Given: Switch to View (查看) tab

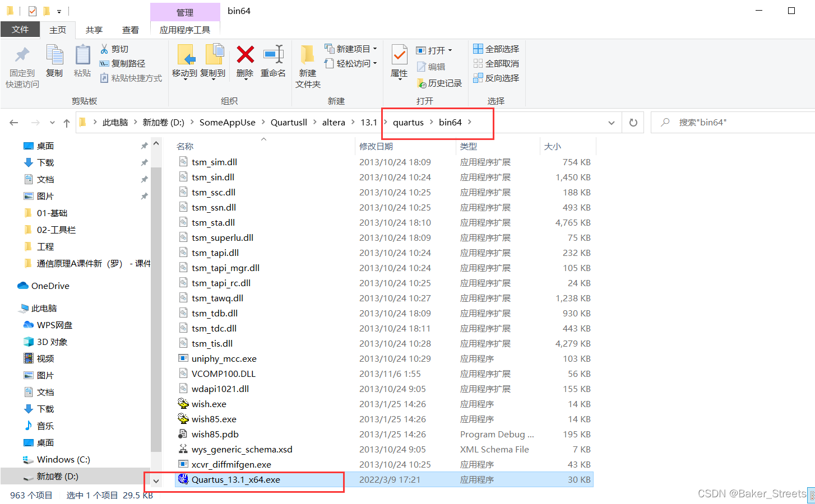Looking at the screenshot, I should 131,30.
